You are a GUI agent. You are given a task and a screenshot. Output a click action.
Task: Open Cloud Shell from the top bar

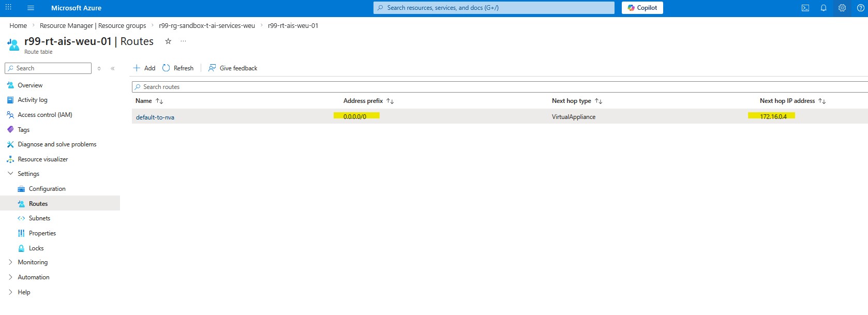(x=805, y=8)
